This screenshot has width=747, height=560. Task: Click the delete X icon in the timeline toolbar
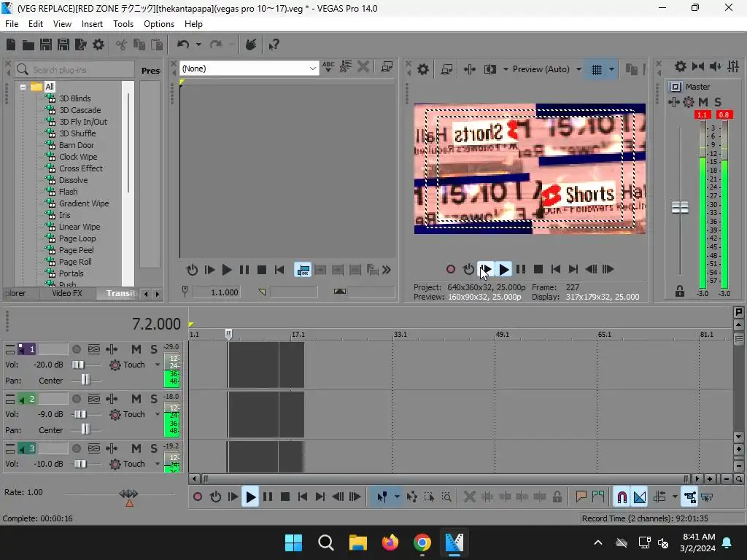469,497
